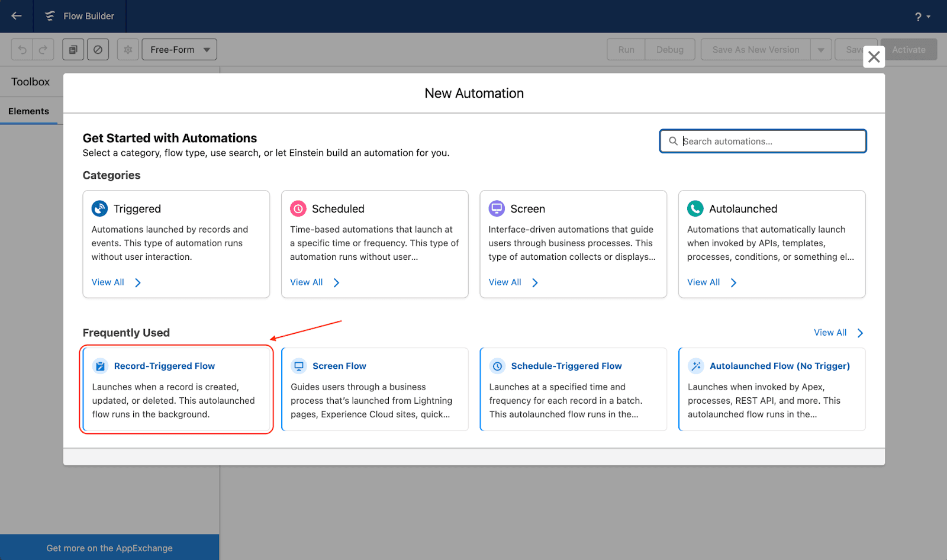This screenshot has height=560, width=947.
Task: Click the undo arrow icon
Action: pos(22,50)
